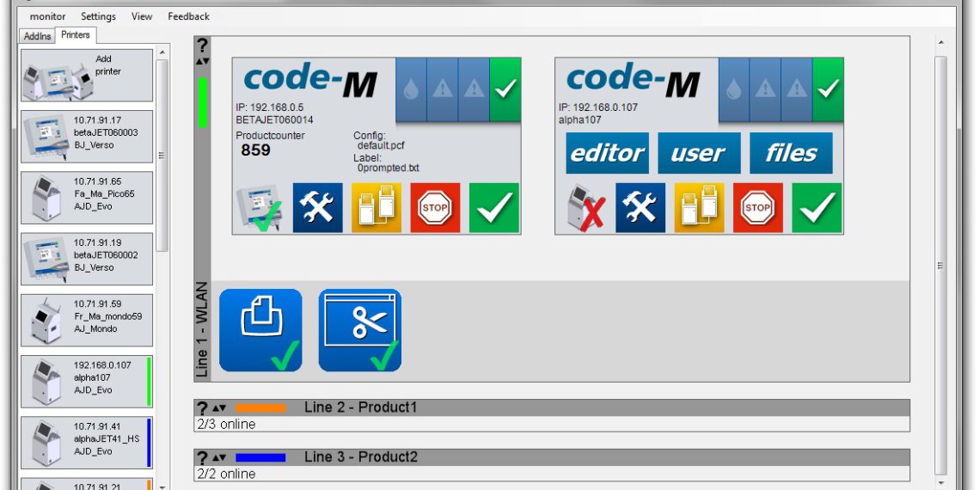
Task: Click the ink drop status icon on alpha107
Action: pos(732,89)
